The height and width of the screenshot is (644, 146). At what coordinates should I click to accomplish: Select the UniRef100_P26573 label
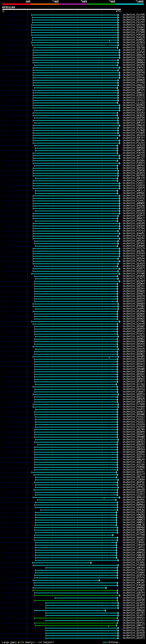133,268
